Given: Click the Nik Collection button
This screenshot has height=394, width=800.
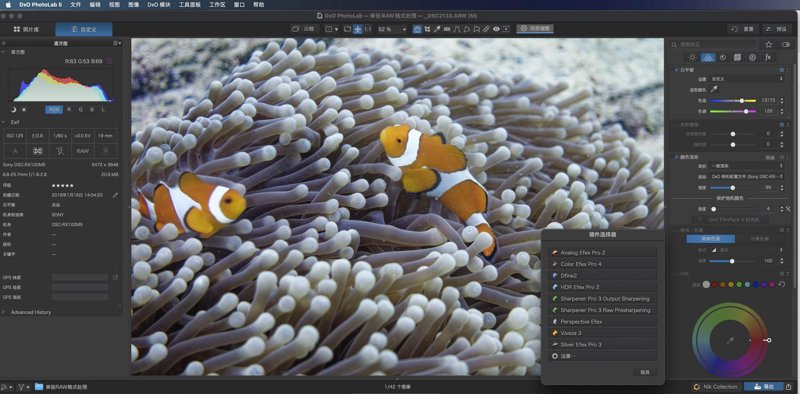Looking at the screenshot, I should [716, 387].
